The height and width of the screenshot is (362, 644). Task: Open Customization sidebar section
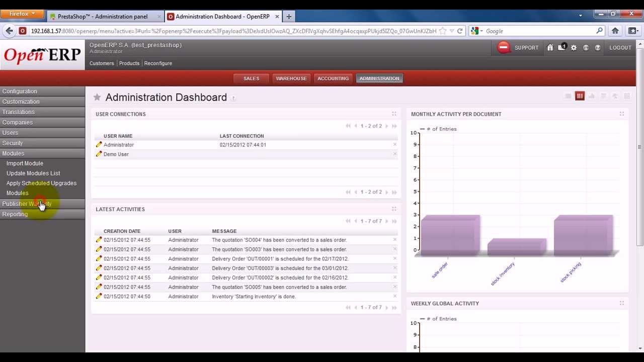click(x=42, y=102)
